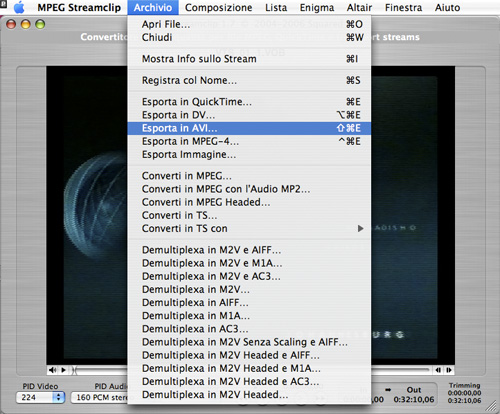Open the Finestra menu
The image size is (500, 414).
tap(403, 7)
